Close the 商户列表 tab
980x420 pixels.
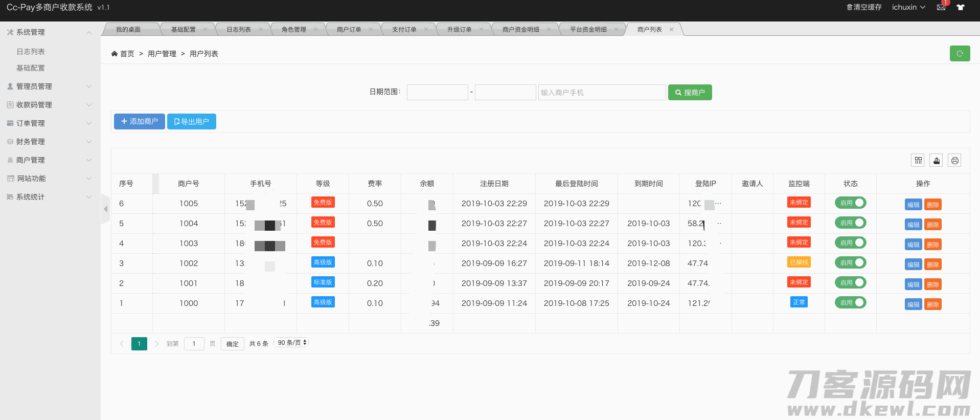(x=671, y=30)
